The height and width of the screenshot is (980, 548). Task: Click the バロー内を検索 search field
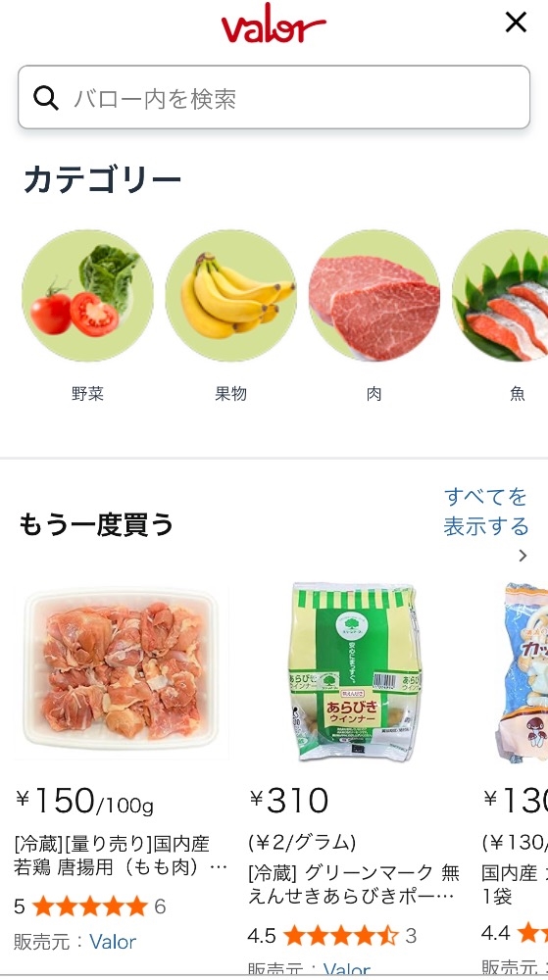[x=274, y=97]
